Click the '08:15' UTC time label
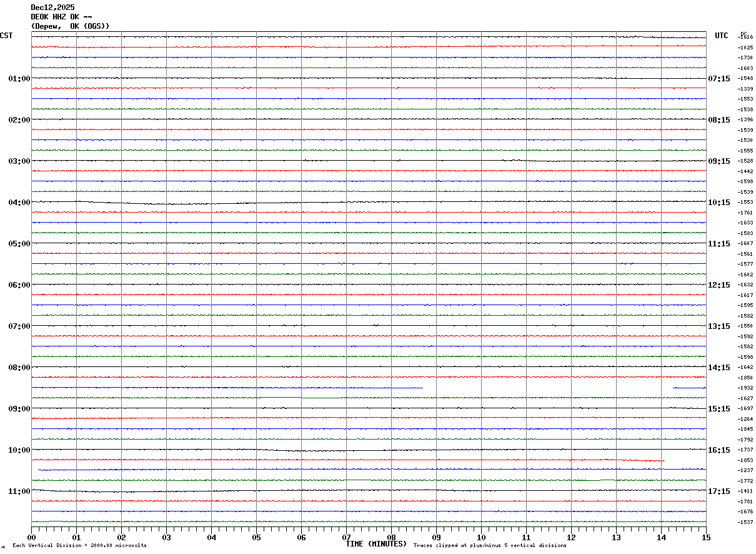The width and height of the screenshot is (756, 554). [x=719, y=120]
